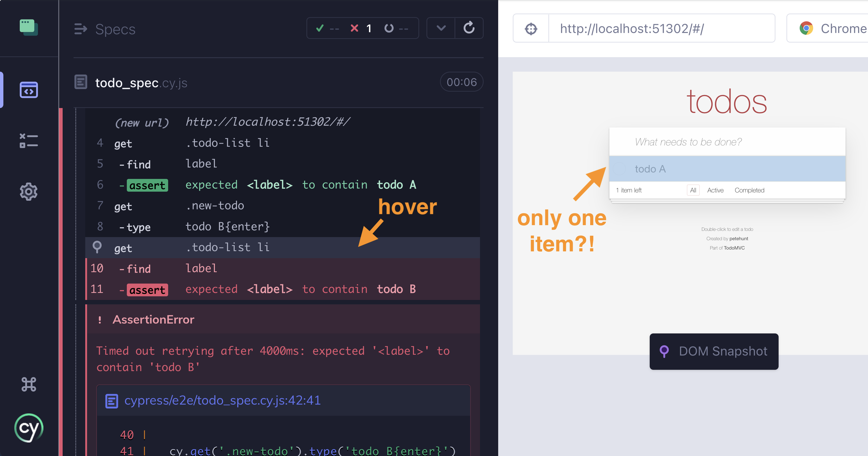868x456 pixels.
Task: Open keyboard shortcuts command icon
Action: 29,384
